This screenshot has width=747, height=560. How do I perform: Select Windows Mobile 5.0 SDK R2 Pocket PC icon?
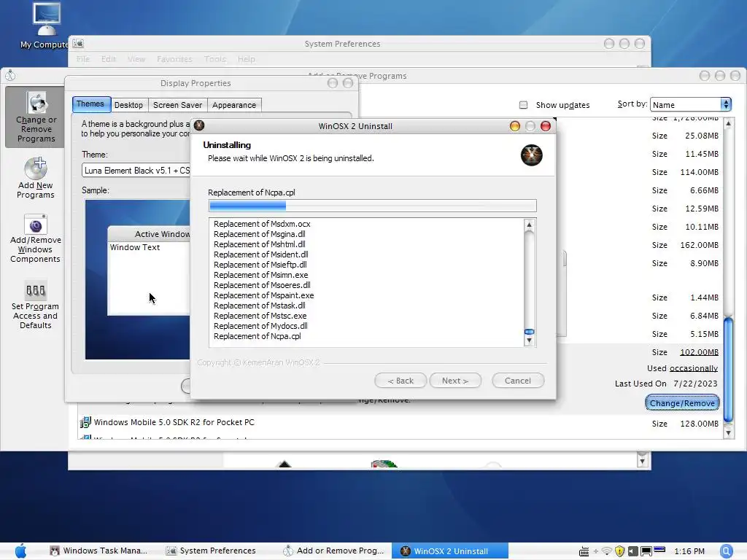[85, 422]
